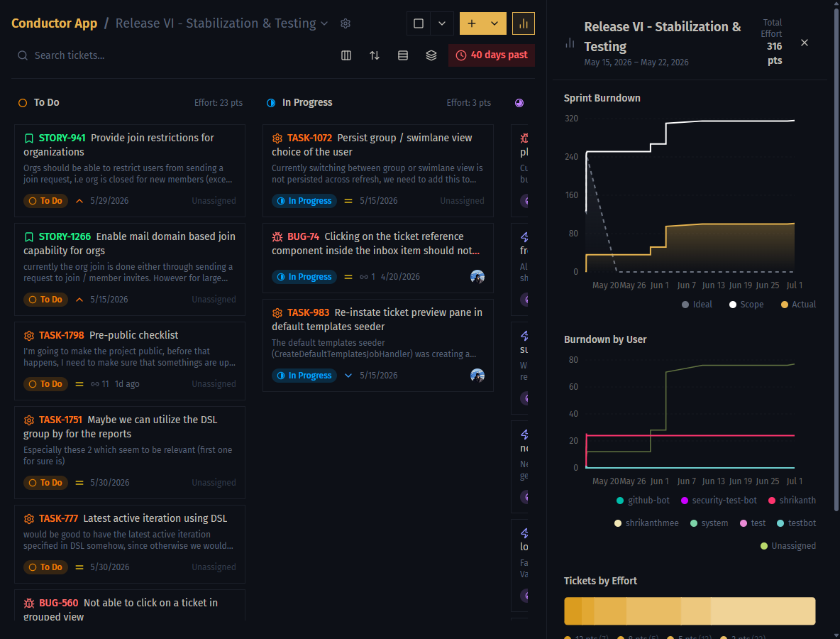The height and width of the screenshot is (639, 840).
Task: Click the bug icon on BUG-74
Action: point(277,237)
